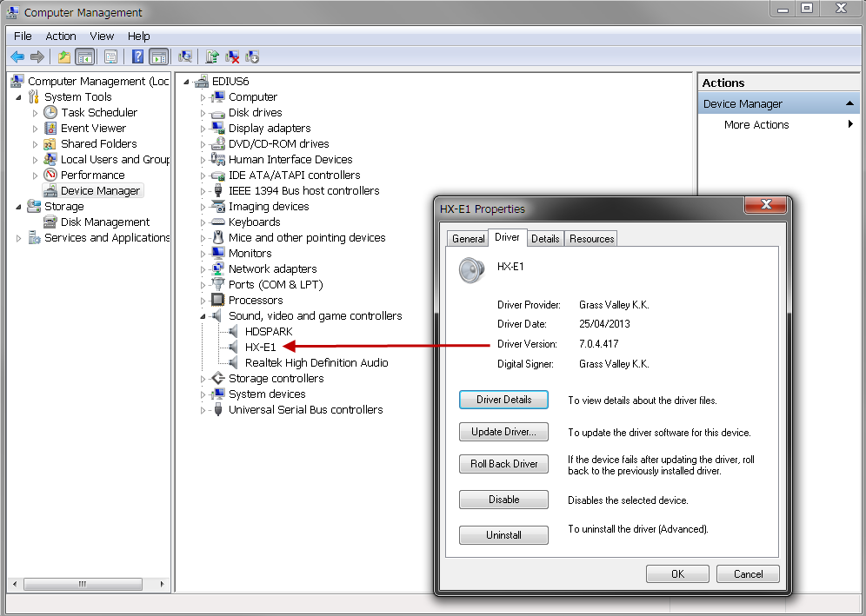Collapse Sound, video and game controllers
This screenshot has height=616, width=866.
click(203, 316)
